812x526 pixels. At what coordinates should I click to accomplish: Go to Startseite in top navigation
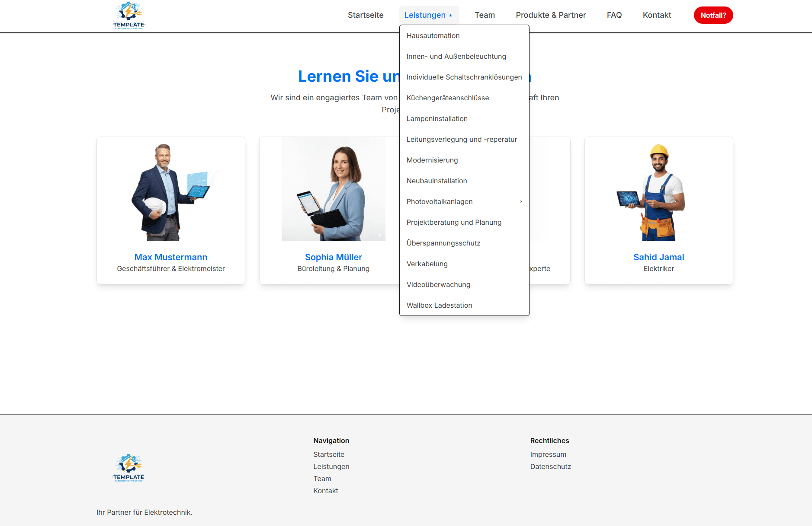pyautogui.click(x=366, y=15)
